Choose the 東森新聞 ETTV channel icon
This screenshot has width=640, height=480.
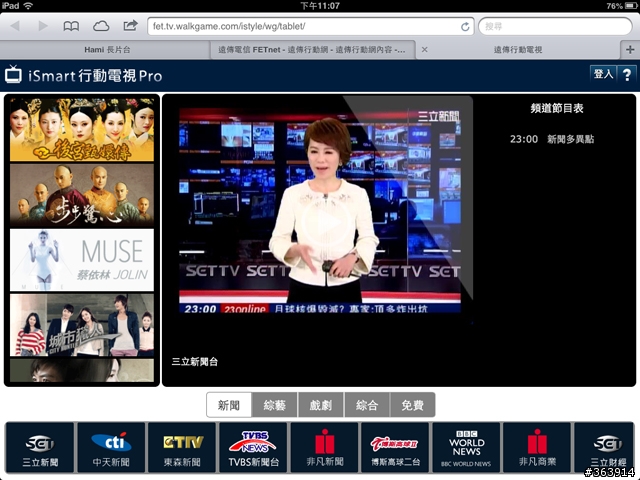[x=182, y=448]
